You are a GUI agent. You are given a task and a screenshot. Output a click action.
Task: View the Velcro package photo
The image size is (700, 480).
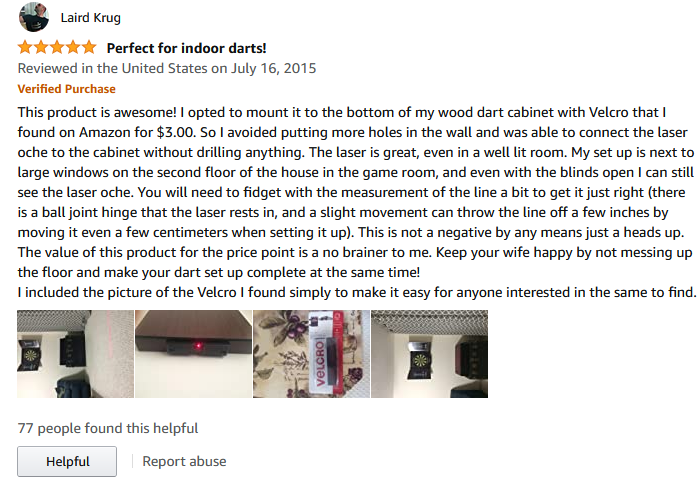click(311, 353)
